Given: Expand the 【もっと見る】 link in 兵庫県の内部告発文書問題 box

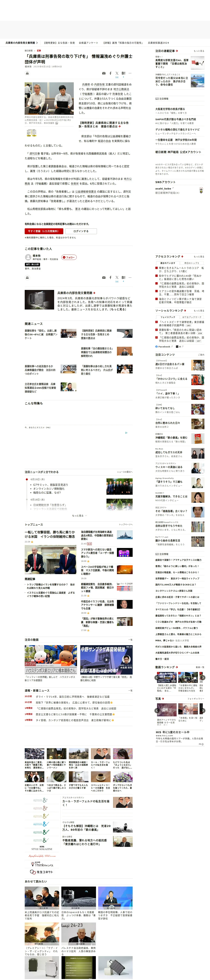Looking at the screenshot, I should coord(117,309).
